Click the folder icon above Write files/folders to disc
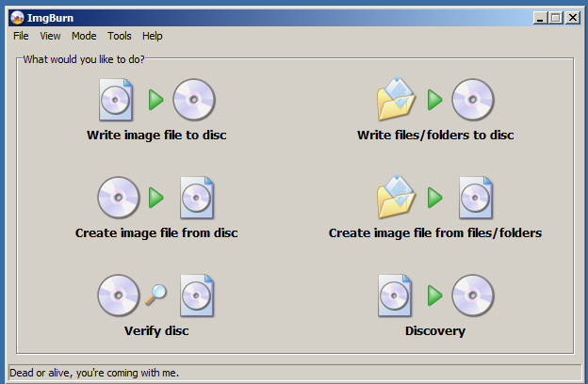Image resolution: width=588 pixels, height=384 pixels. click(396, 99)
